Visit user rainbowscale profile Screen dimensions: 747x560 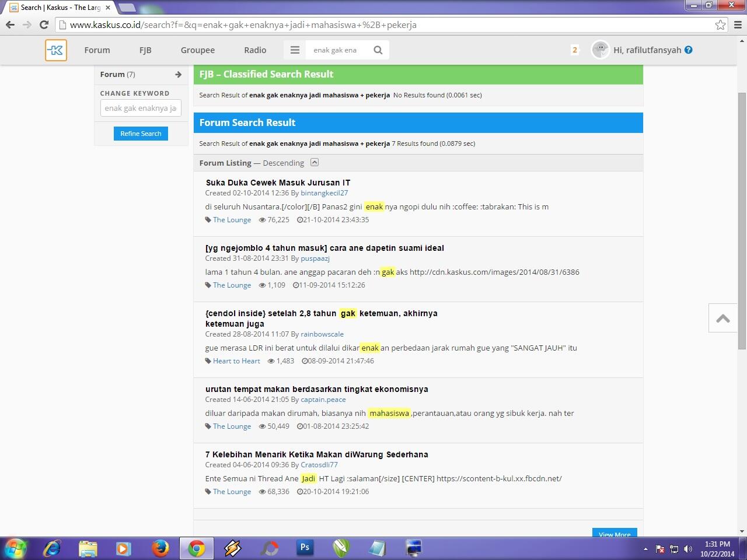[322, 334]
